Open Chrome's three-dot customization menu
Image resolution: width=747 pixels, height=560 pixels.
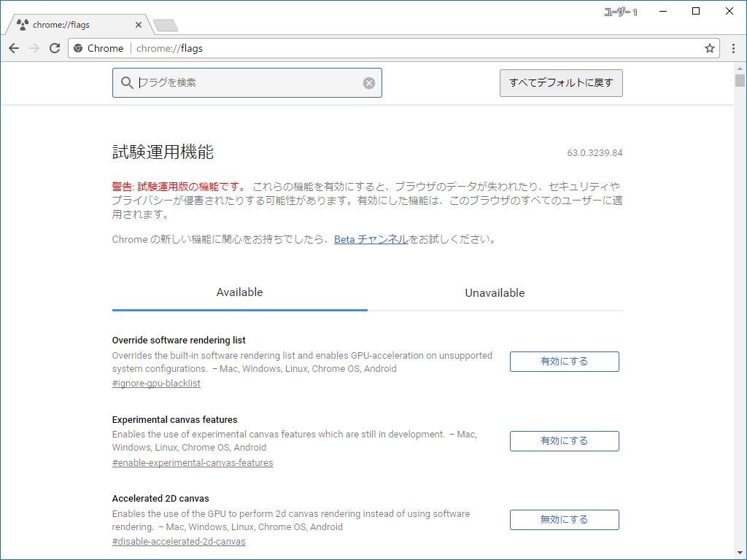(x=733, y=48)
